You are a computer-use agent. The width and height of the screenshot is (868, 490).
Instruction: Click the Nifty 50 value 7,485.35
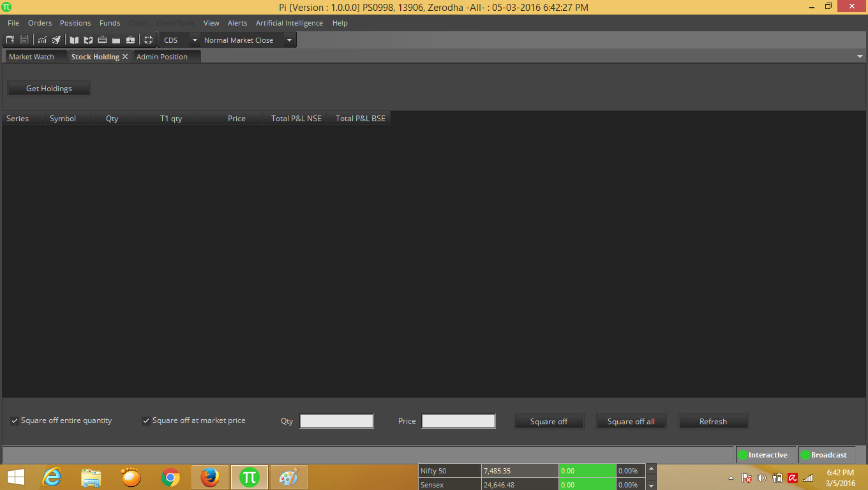[520, 471]
